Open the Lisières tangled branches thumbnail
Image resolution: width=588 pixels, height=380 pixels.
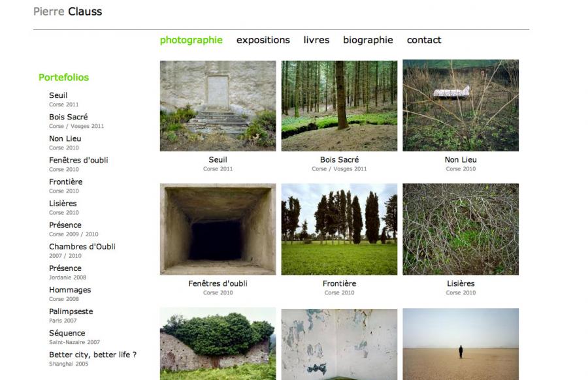coord(461,229)
